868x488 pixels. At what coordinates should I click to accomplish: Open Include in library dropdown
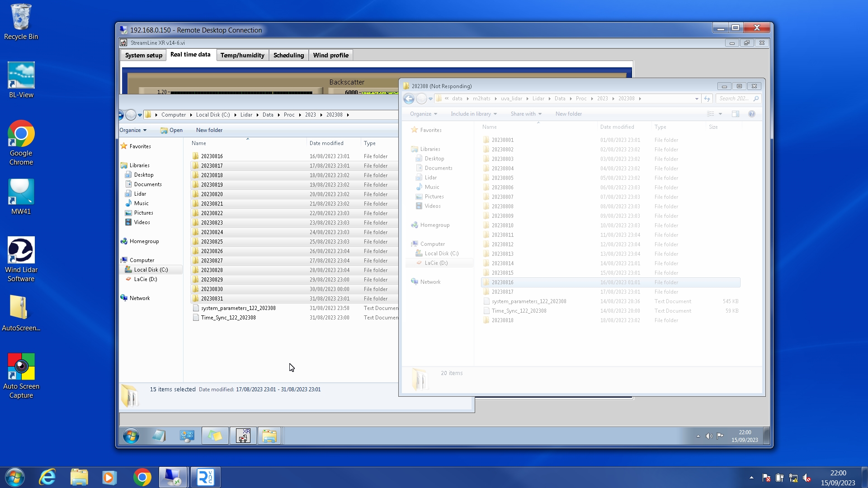(473, 114)
